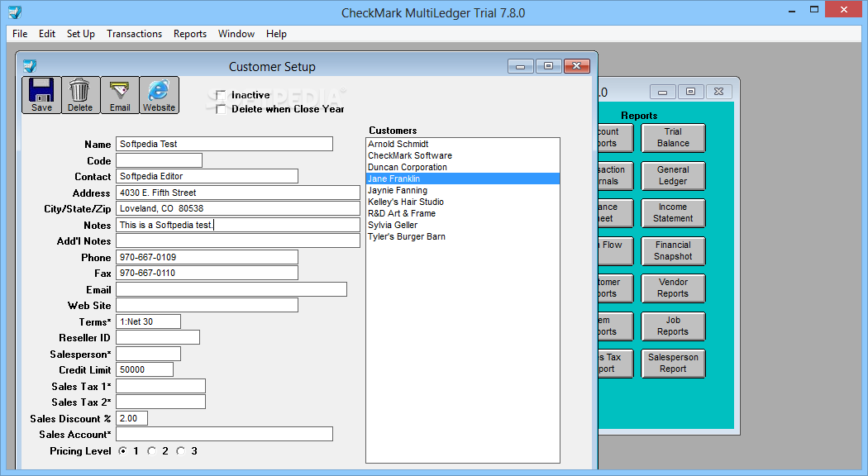Click the Address field
Screen dimensions: 868x476
(237, 193)
